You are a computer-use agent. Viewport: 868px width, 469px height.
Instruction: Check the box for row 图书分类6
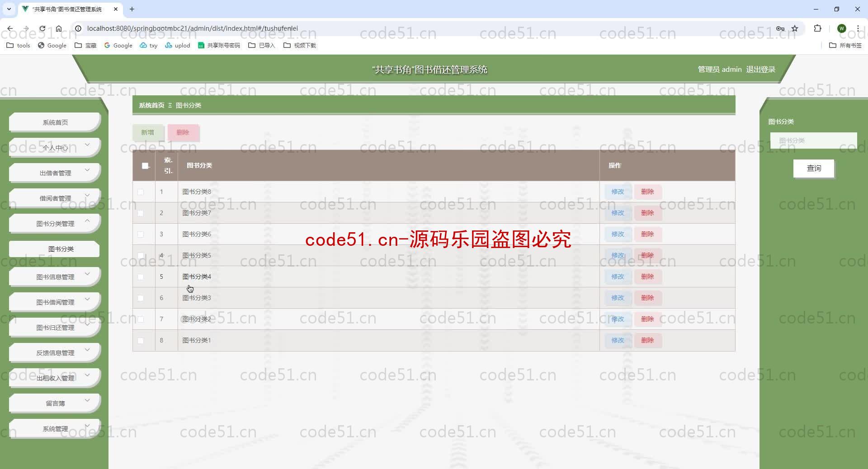[x=141, y=234]
